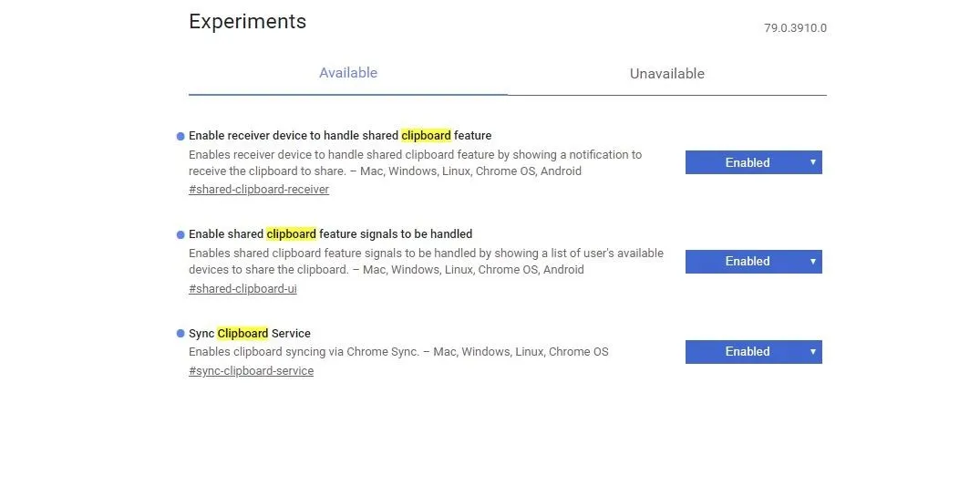The width and height of the screenshot is (980, 497).
Task: Click blue dot beside shared clipboard receiver flag
Action: click(181, 136)
